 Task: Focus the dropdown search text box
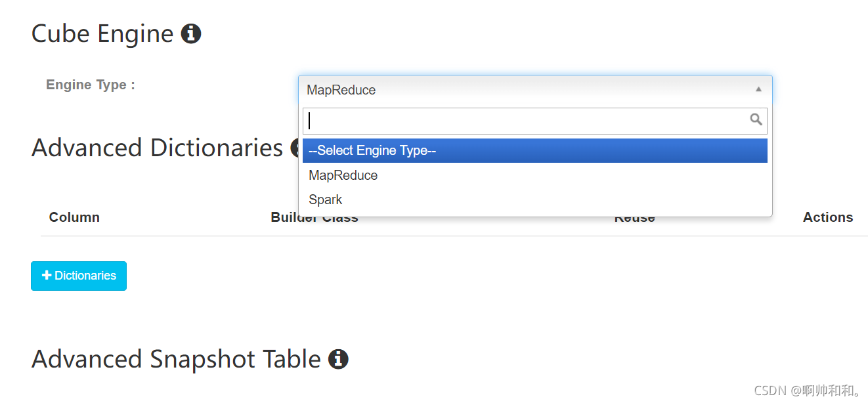click(x=525, y=121)
